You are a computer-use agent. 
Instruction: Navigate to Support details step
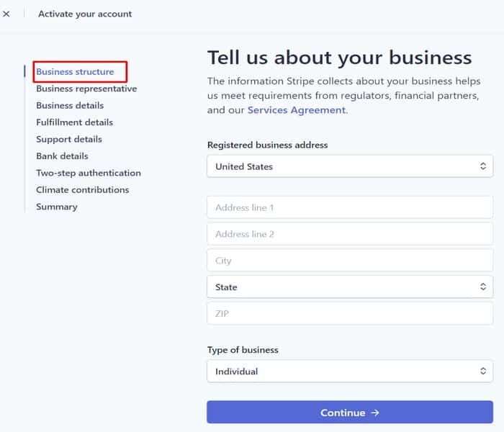(69, 139)
